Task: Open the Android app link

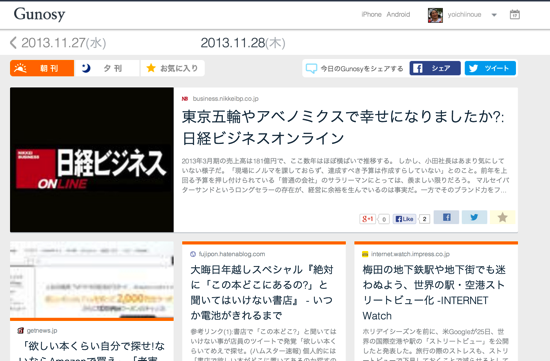Action: click(x=398, y=14)
